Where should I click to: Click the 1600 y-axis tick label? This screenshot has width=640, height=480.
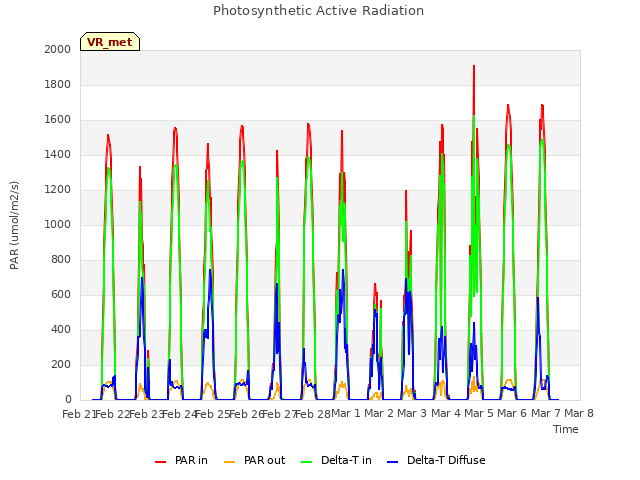(58, 120)
